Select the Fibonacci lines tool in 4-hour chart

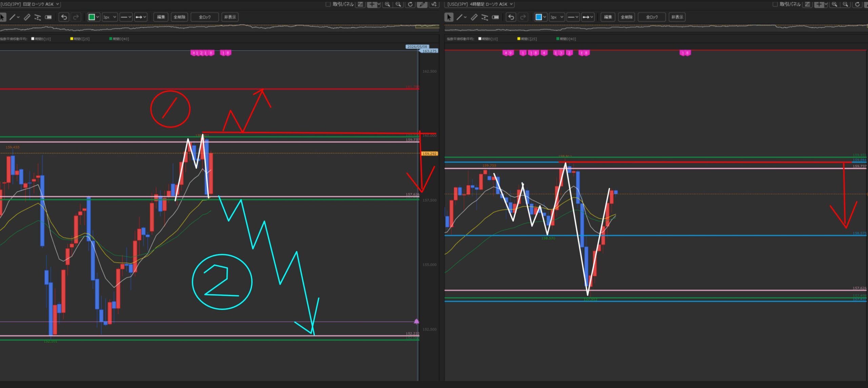click(485, 17)
